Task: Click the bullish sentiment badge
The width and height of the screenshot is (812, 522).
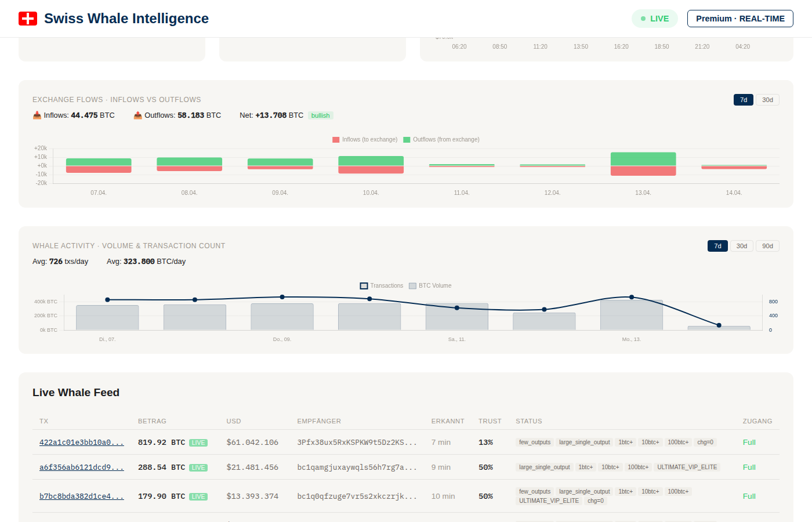Action: pyautogui.click(x=320, y=115)
